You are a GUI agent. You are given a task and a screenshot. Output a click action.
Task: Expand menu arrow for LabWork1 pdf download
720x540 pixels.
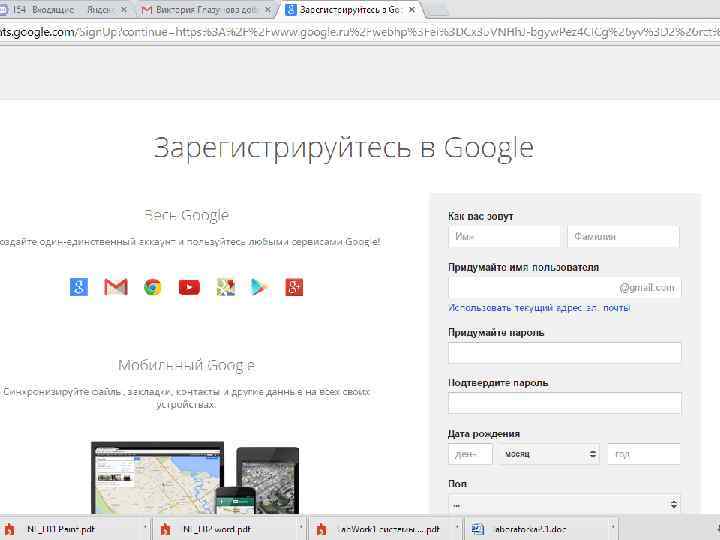[457, 529]
